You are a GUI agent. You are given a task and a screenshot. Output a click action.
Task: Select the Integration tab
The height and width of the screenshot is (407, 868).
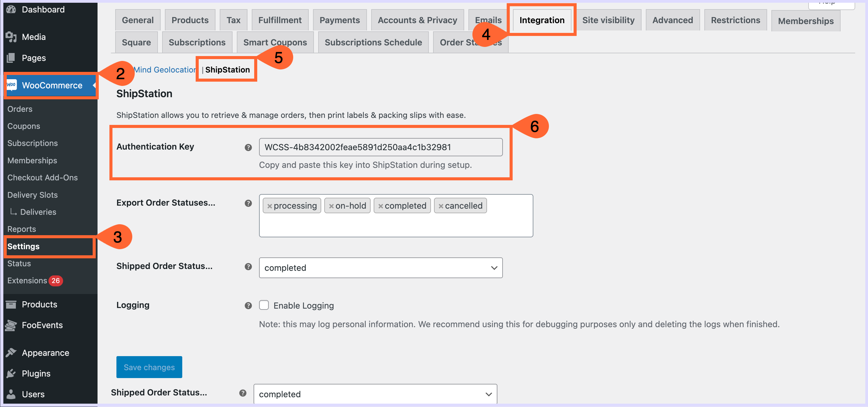(542, 20)
